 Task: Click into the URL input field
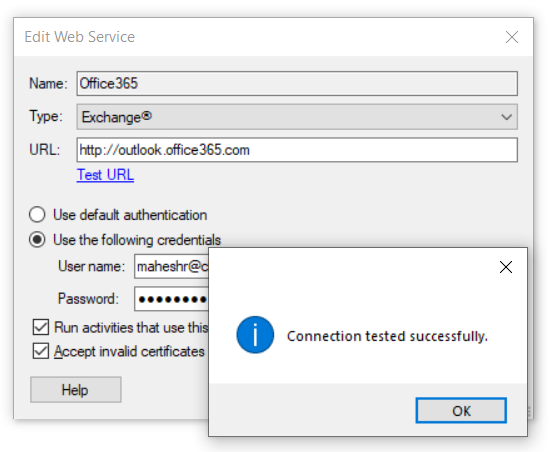click(x=297, y=150)
